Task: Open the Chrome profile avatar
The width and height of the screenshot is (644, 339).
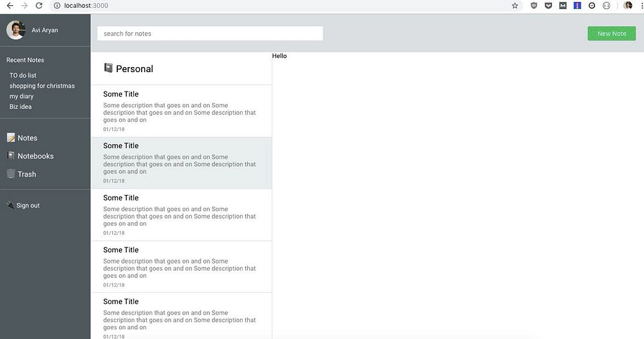Action: (627, 5)
